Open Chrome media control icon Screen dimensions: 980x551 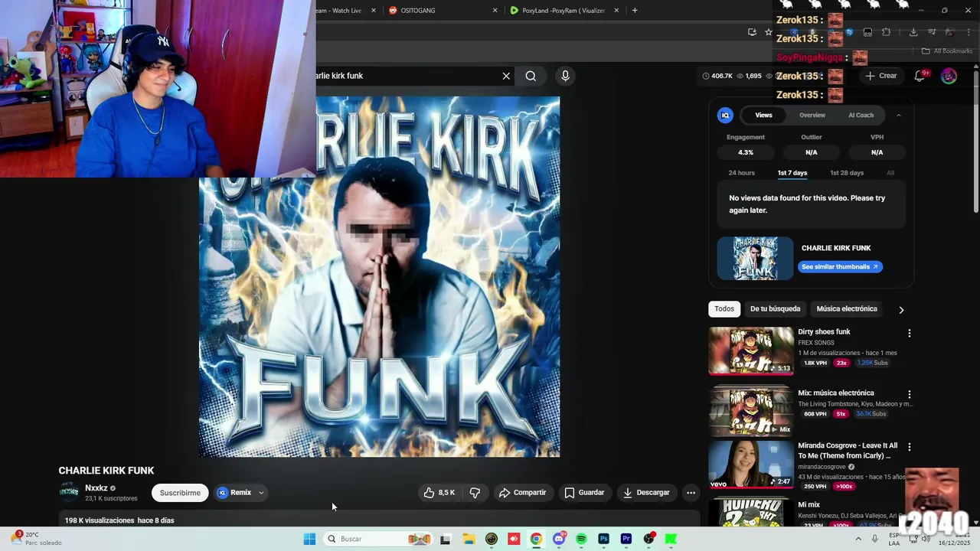pos(932,32)
